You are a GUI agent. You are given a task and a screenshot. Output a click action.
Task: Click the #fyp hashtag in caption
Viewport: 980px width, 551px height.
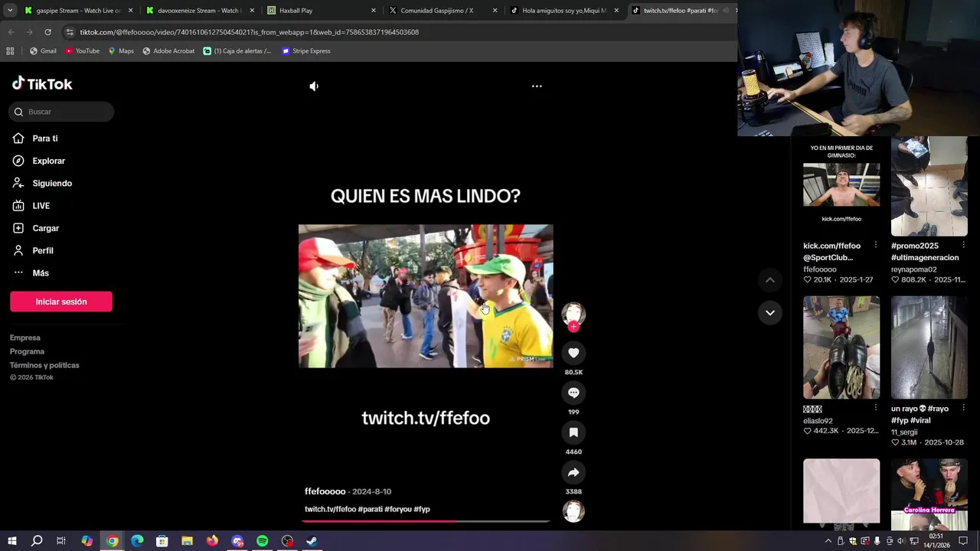422,509
